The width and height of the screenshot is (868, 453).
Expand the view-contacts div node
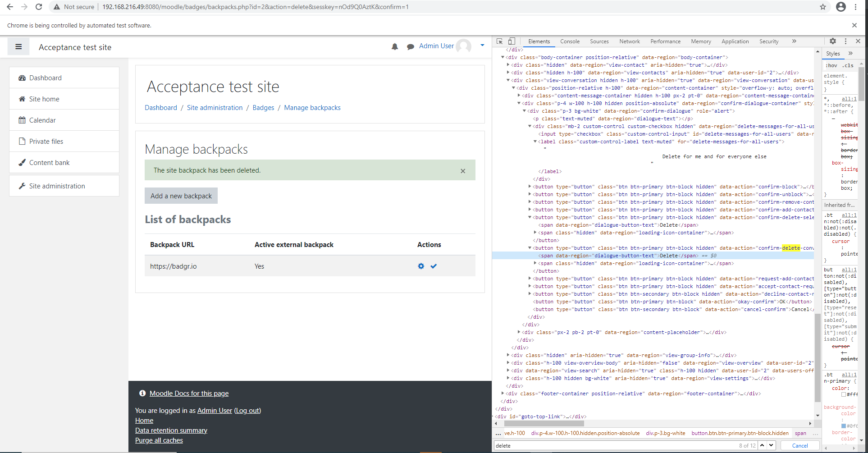508,73
